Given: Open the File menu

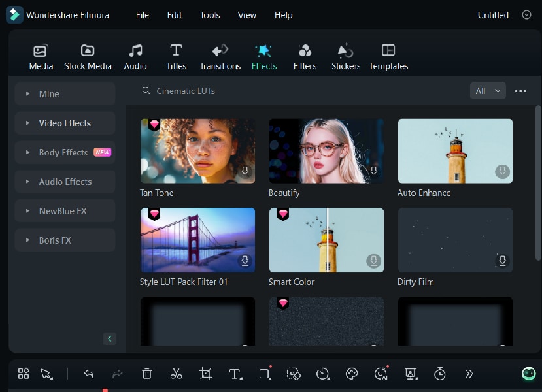Looking at the screenshot, I should pos(142,15).
